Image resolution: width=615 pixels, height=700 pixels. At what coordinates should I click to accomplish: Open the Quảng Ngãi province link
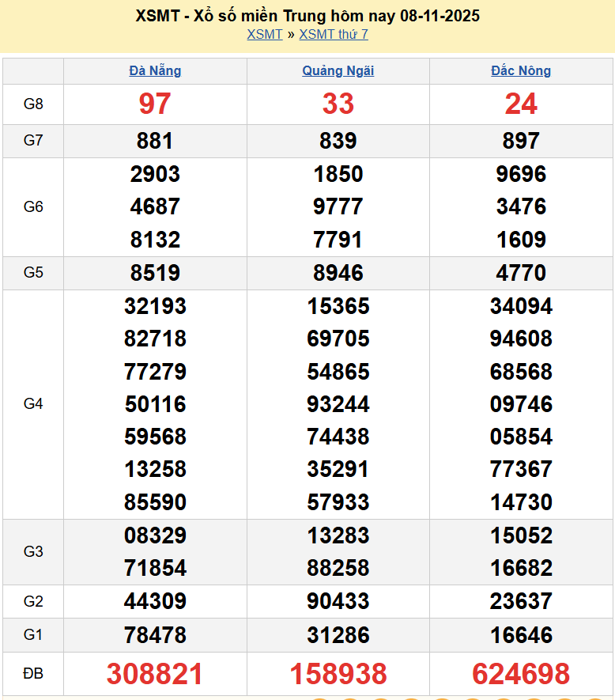(x=338, y=70)
